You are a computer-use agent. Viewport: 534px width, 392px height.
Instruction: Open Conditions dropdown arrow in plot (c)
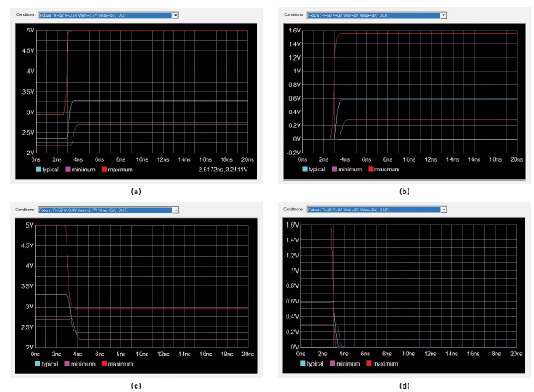click(x=175, y=210)
